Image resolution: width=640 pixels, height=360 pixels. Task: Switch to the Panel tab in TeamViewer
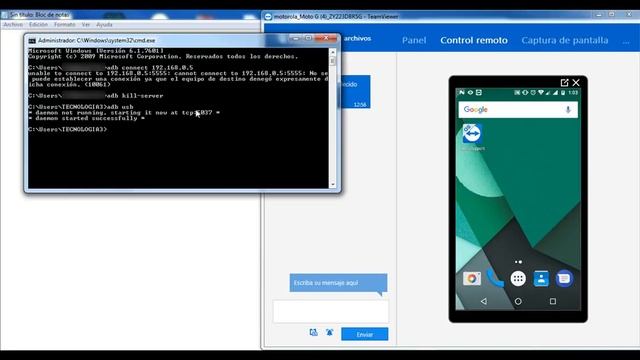pos(414,40)
